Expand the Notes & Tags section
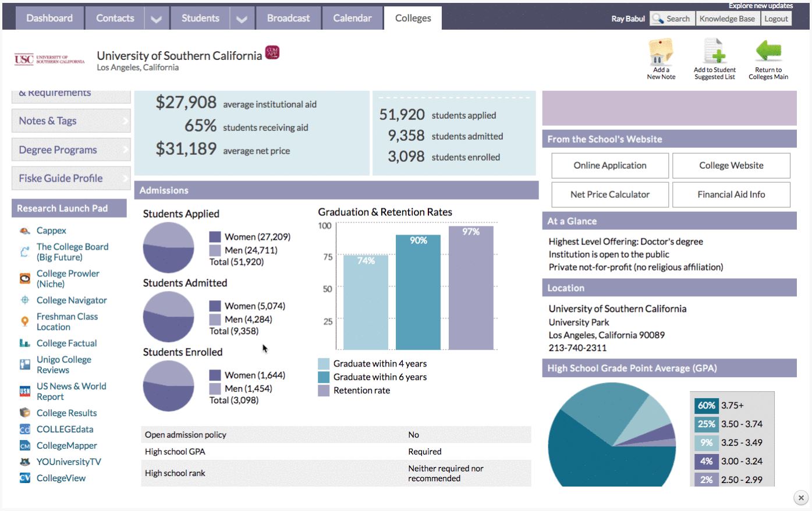The width and height of the screenshot is (812, 511). coord(71,120)
